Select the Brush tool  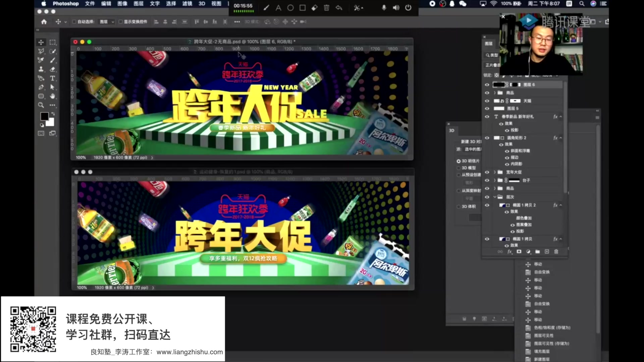click(53, 60)
